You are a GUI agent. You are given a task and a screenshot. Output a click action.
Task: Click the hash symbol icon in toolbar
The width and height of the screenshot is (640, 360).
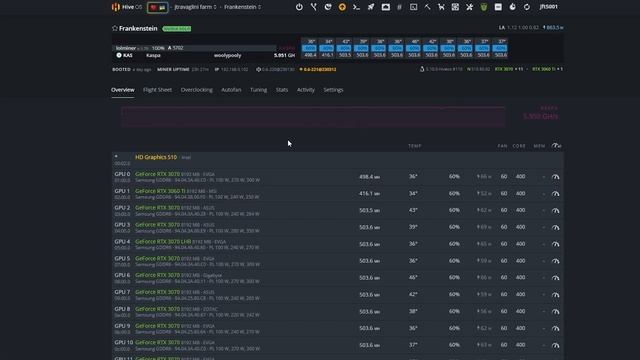coord(399,7)
